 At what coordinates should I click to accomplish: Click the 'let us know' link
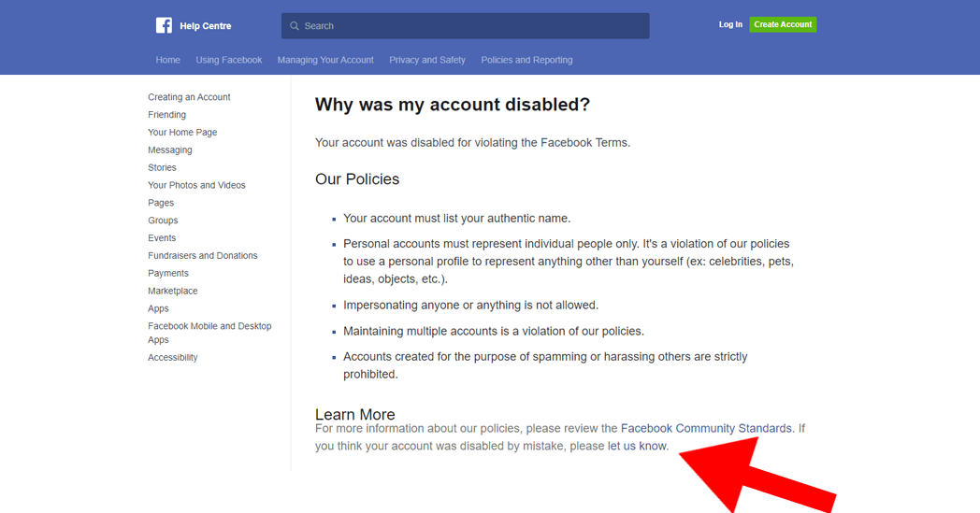(637, 447)
